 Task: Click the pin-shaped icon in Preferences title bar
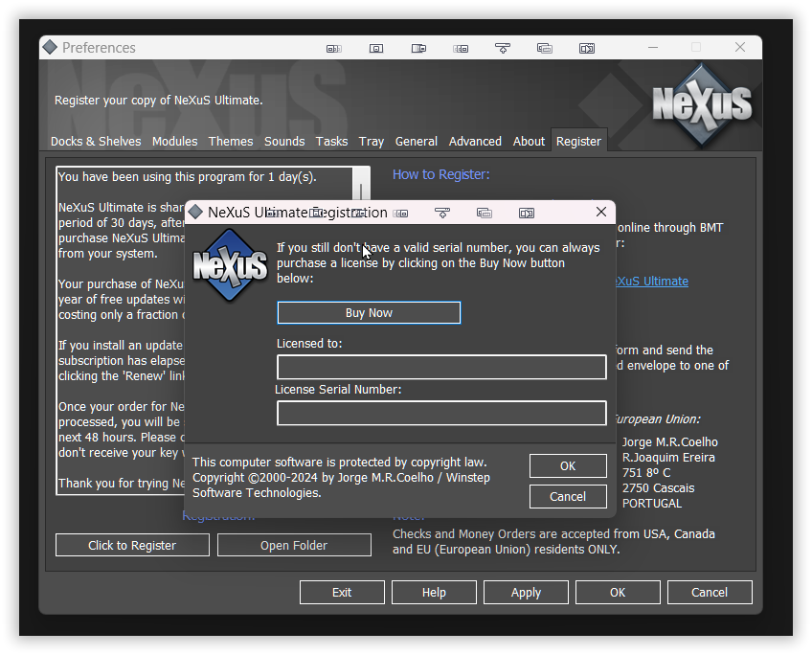[x=503, y=48]
